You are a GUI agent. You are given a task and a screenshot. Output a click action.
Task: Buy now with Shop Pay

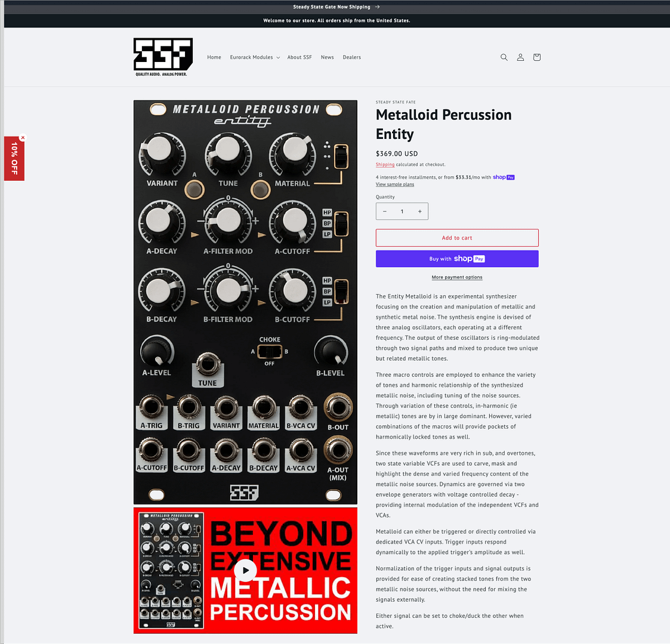(457, 259)
